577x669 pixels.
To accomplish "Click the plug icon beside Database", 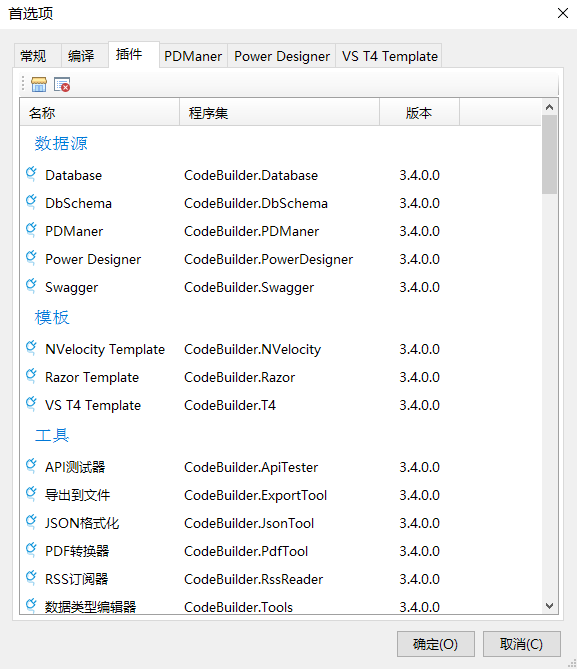I will point(31,175).
